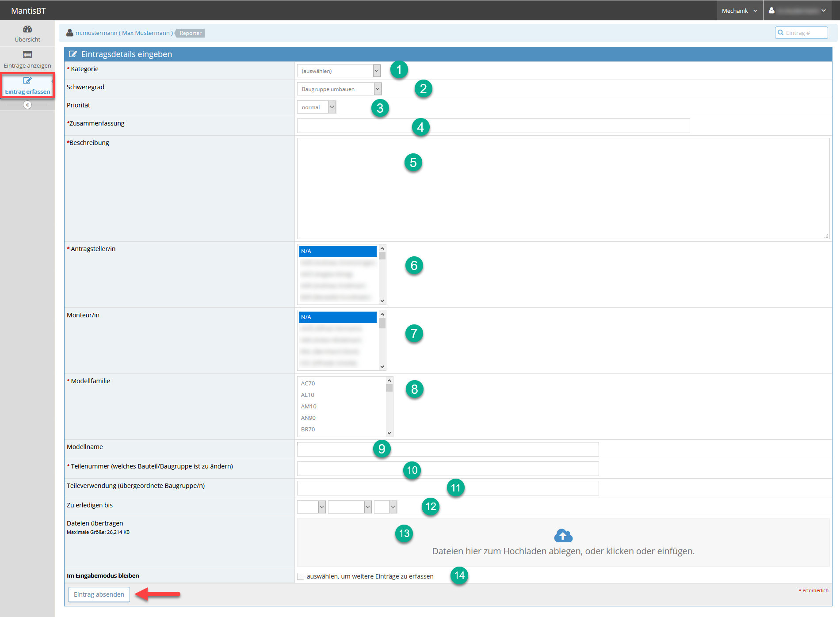Click the user avatar icon in top bar
This screenshot has height=617, width=840.
coord(771,11)
